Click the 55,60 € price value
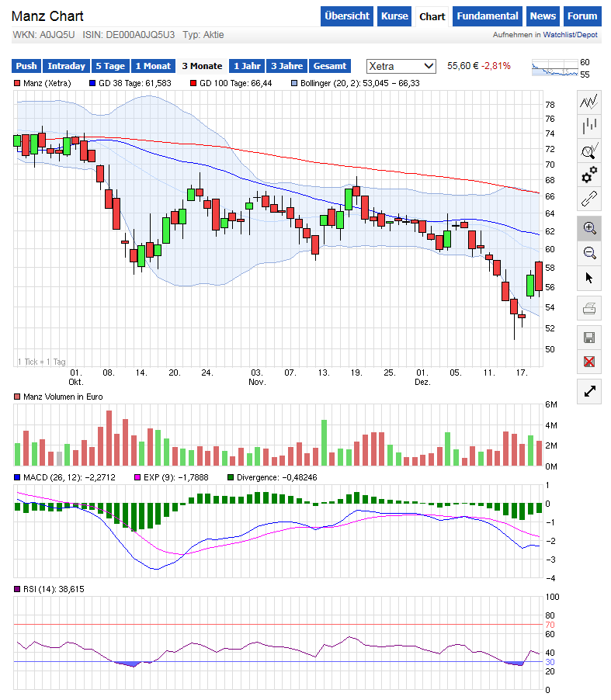Image resolution: width=611 pixels, height=700 pixels. click(x=463, y=66)
